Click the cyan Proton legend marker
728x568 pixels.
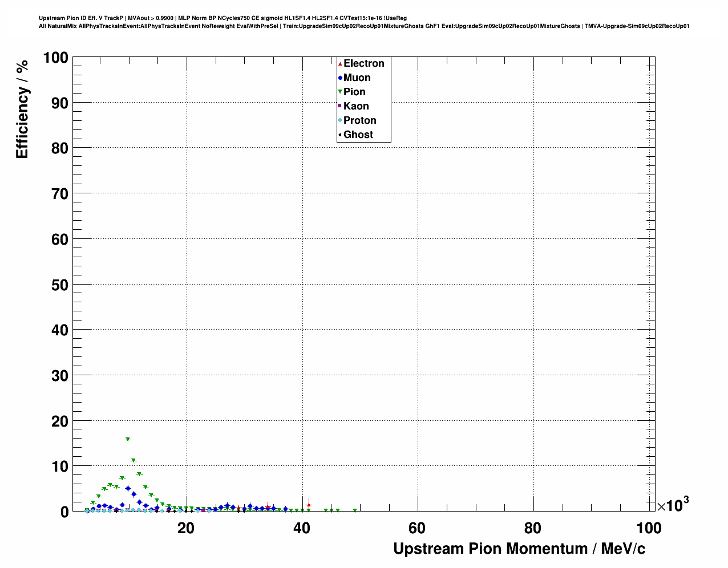pos(340,120)
